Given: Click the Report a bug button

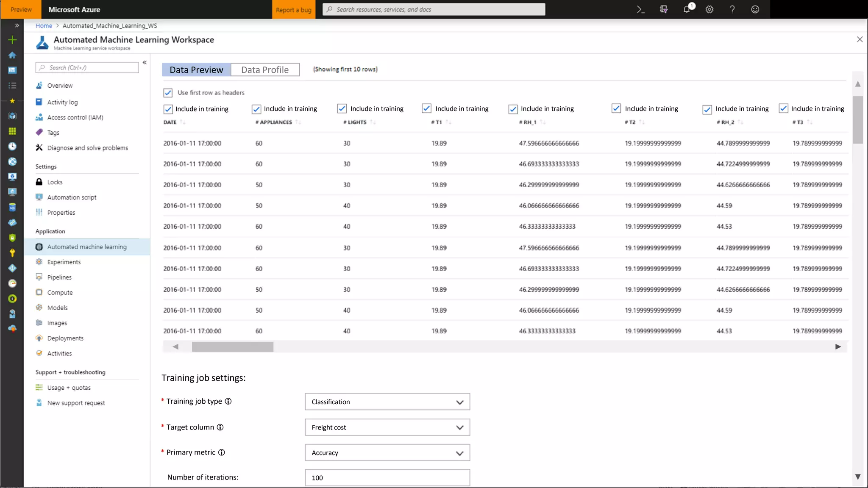Looking at the screenshot, I should tap(294, 9).
